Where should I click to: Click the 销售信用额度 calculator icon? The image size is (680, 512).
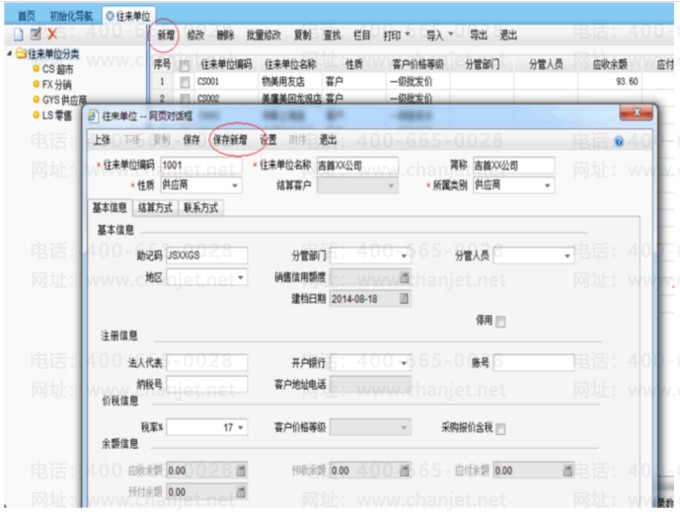pyautogui.click(x=404, y=277)
